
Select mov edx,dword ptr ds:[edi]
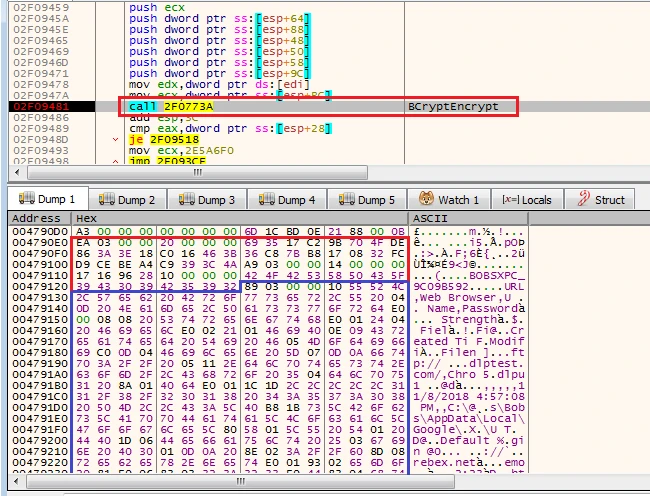[219, 85]
